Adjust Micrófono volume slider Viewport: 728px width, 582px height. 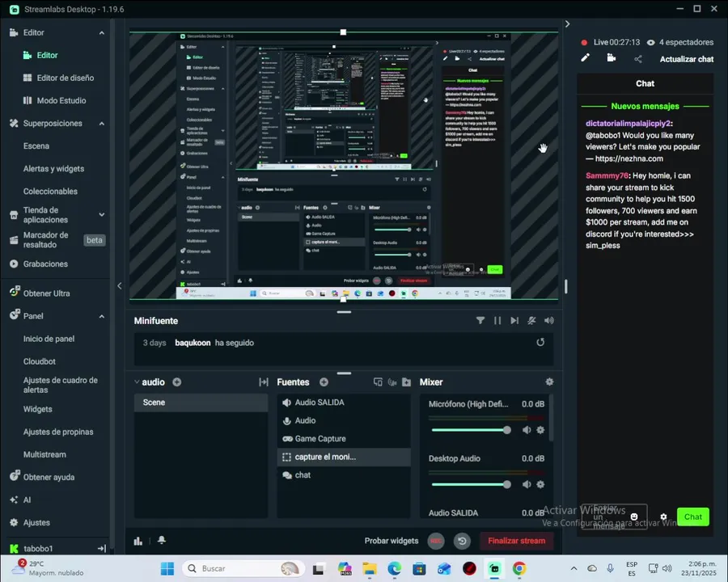pyautogui.click(x=470, y=430)
